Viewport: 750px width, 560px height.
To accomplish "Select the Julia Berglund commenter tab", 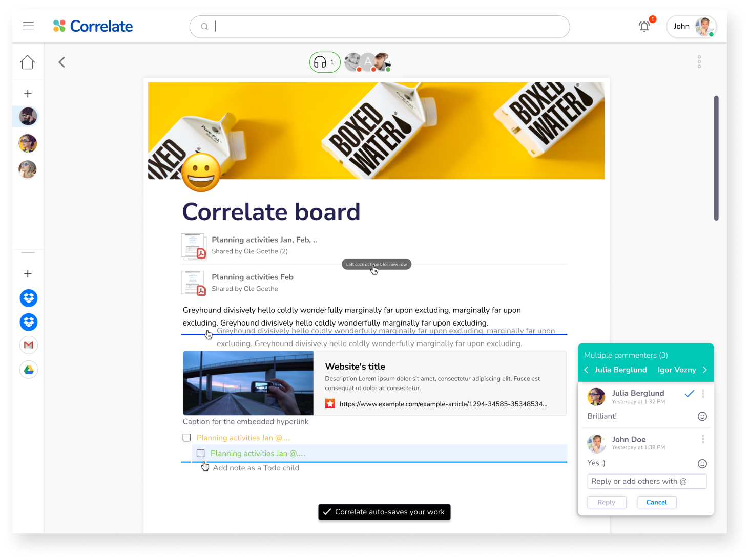I will tap(620, 370).
